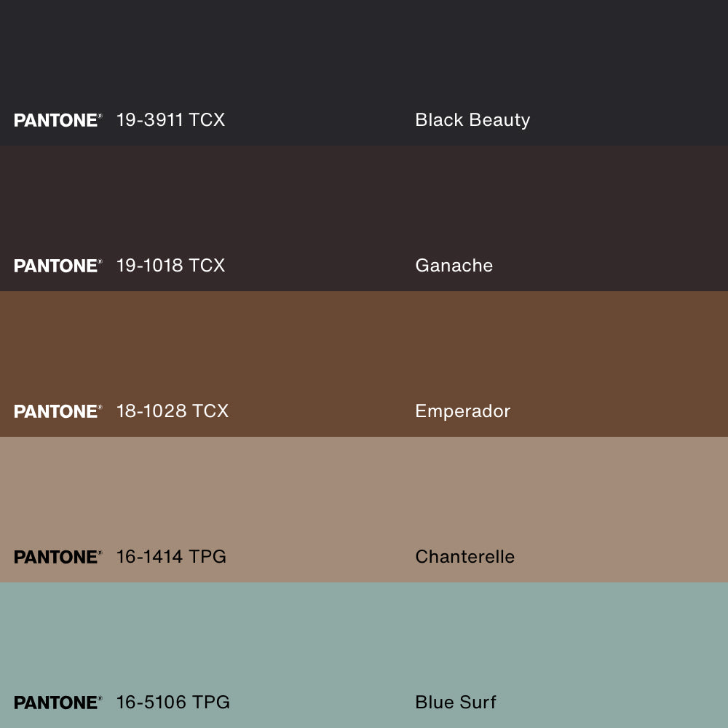Image resolution: width=728 pixels, height=728 pixels.
Task: Select the "Emperador" name text
Action: [462, 411]
